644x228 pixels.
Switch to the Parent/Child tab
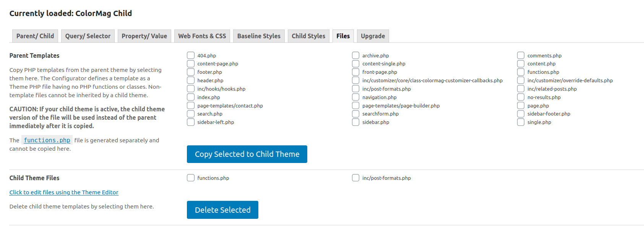pyautogui.click(x=35, y=36)
